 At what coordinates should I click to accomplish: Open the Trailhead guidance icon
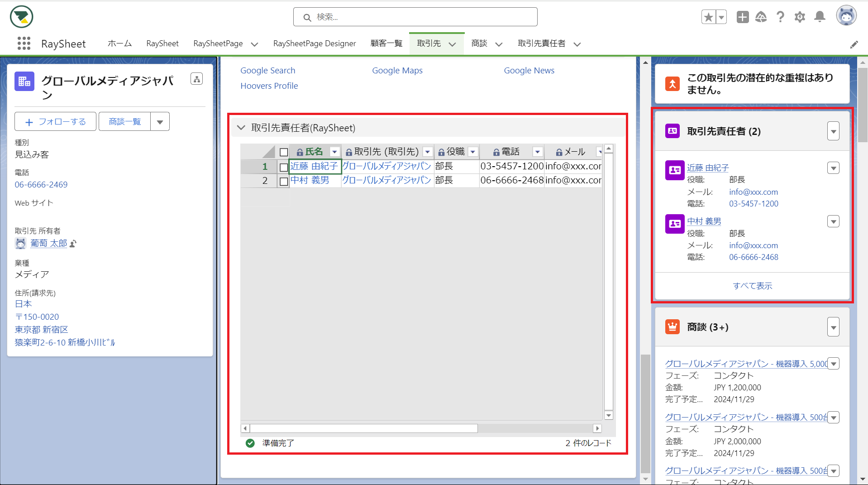pyautogui.click(x=761, y=17)
